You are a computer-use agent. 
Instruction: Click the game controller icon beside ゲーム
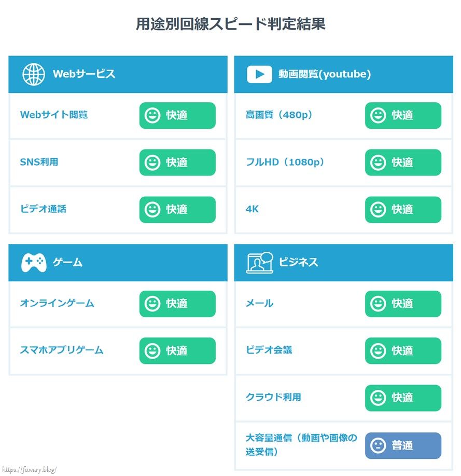34,263
